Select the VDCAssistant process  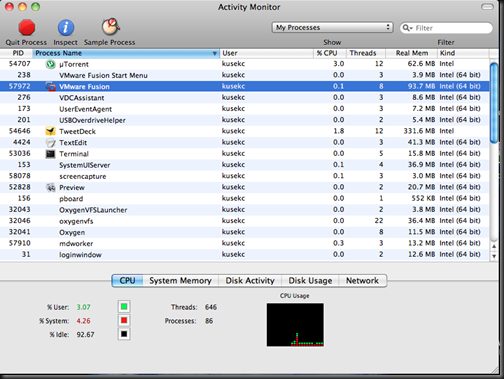click(245, 98)
